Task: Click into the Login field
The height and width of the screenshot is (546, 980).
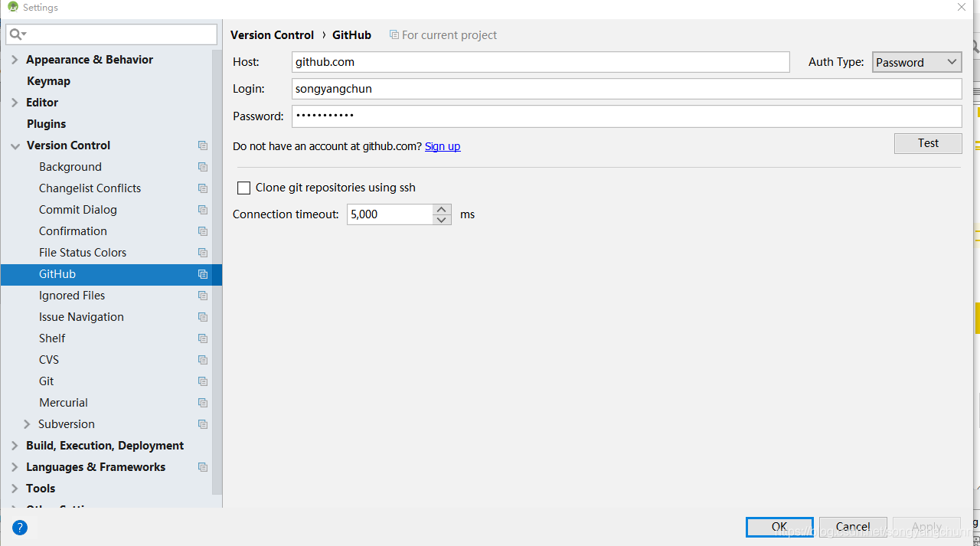Action: tap(626, 89)
